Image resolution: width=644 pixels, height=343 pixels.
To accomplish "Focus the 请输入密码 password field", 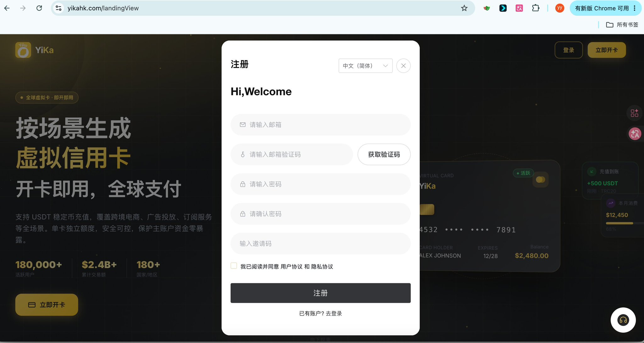I will tap(320, 184).
